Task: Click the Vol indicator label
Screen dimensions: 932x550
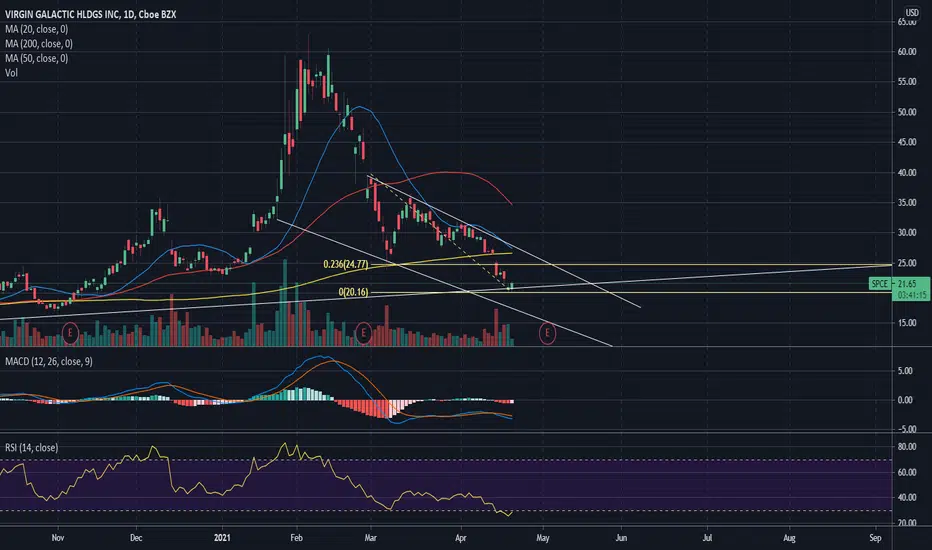Action: (11, 73)
